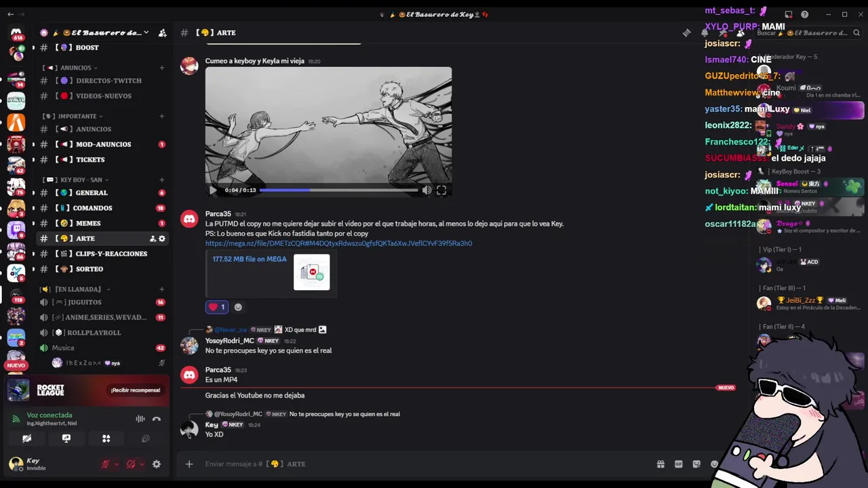Open Discord help question mark

[805, 14]
